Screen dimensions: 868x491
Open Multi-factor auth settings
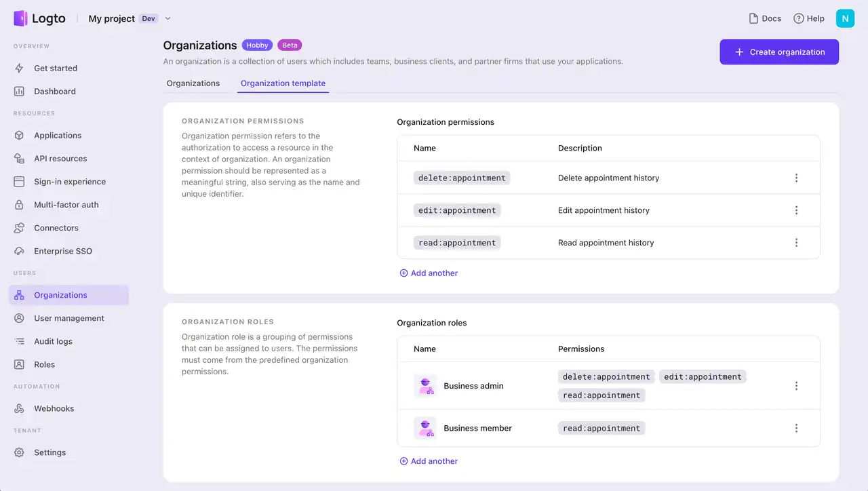click(66, 204)
